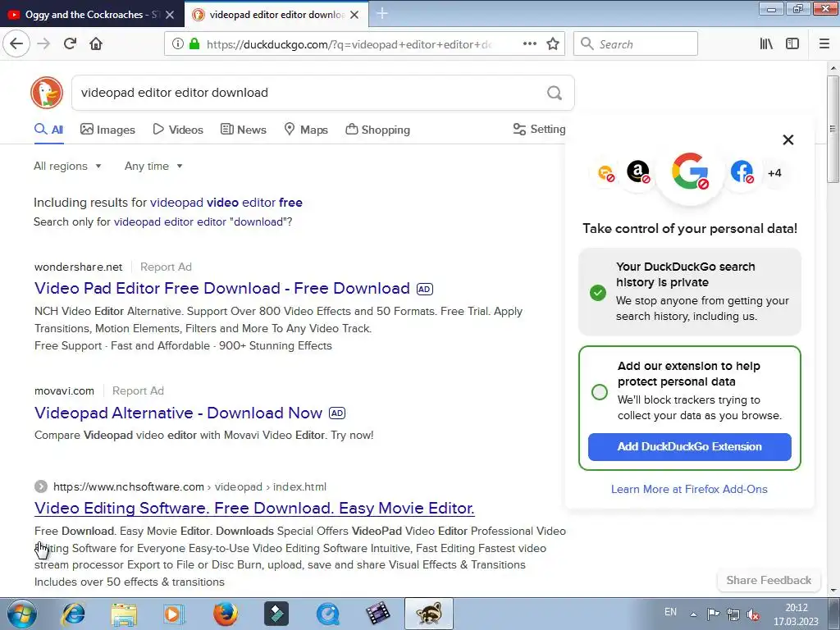Toggle the search history is private checkmark
The height and width of the screenshot is (630, 840).
click(598, 293)
